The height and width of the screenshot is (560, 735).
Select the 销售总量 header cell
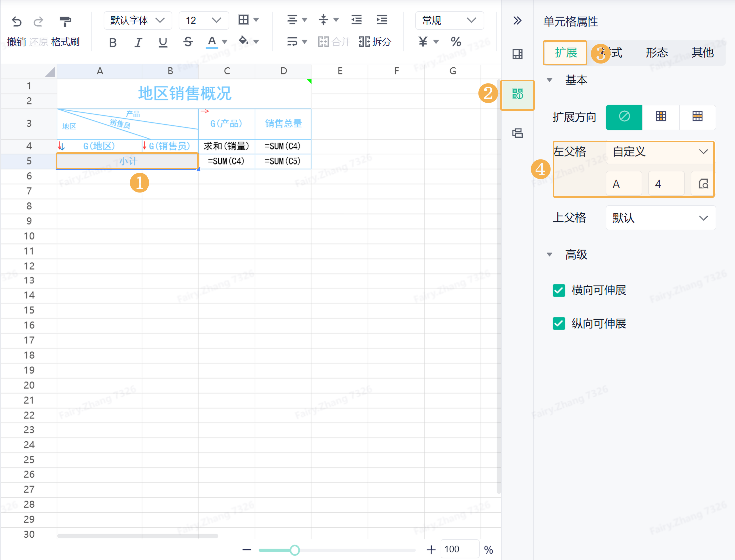(x=283, y=124)
